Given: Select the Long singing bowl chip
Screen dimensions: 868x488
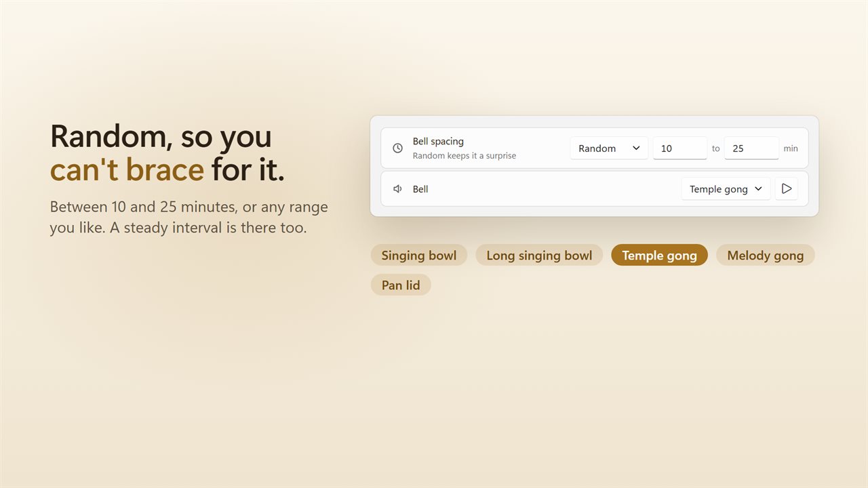Looking at the screenshot, I should (539, 256).
